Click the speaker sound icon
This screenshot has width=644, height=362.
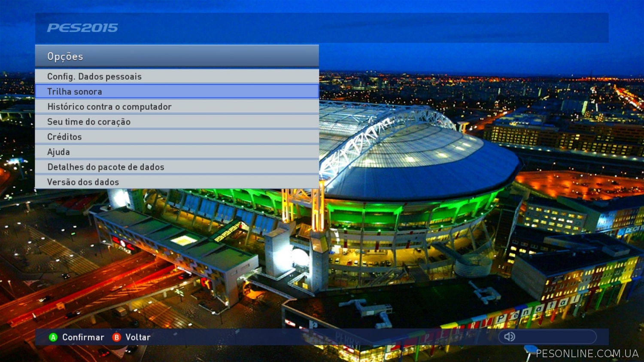point(510,337)
